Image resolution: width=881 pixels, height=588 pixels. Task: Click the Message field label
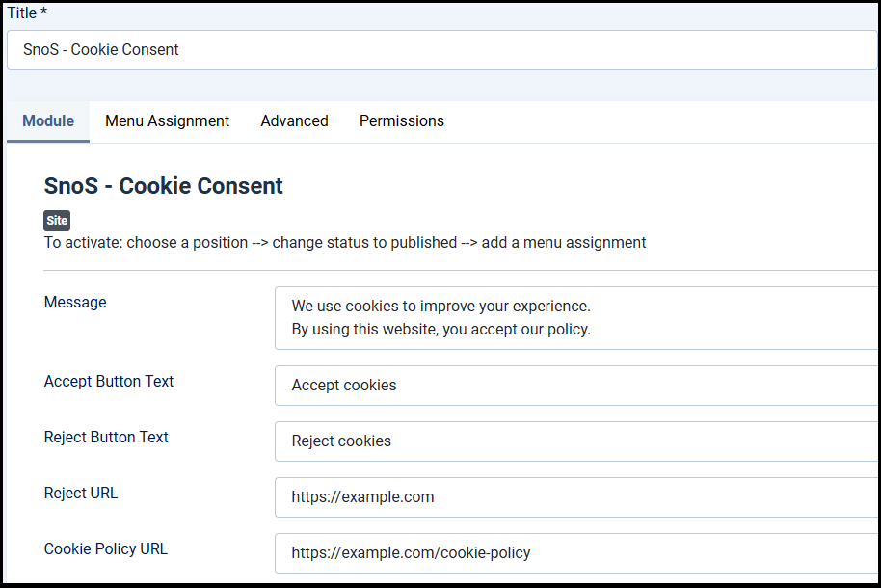point(75,303)
